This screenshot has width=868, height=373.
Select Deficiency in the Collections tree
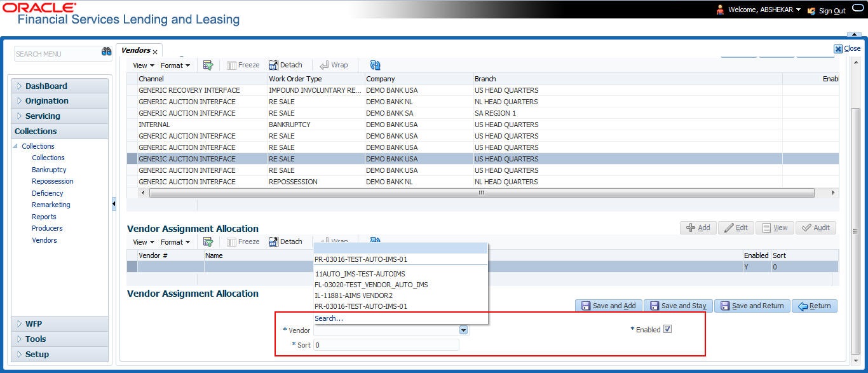tap(48, 193)
